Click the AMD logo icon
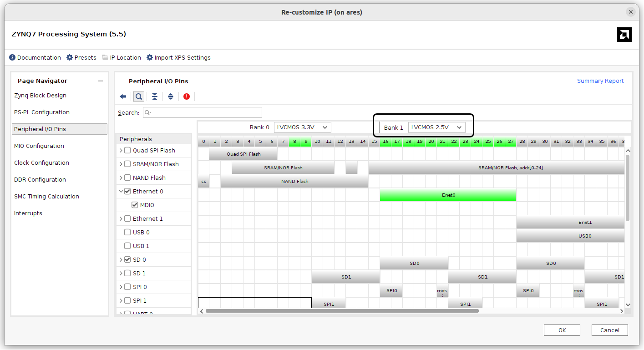Image resolution: width=644 pixels, height=350 pixels. (624, 35)
